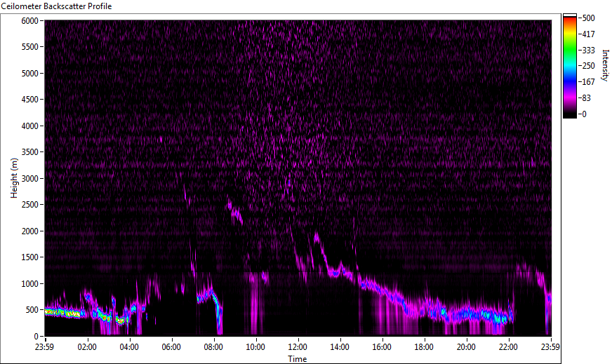612x364 pixels.
Task: Click the 04:00 time axis label
Action: (x=129, y=347)
